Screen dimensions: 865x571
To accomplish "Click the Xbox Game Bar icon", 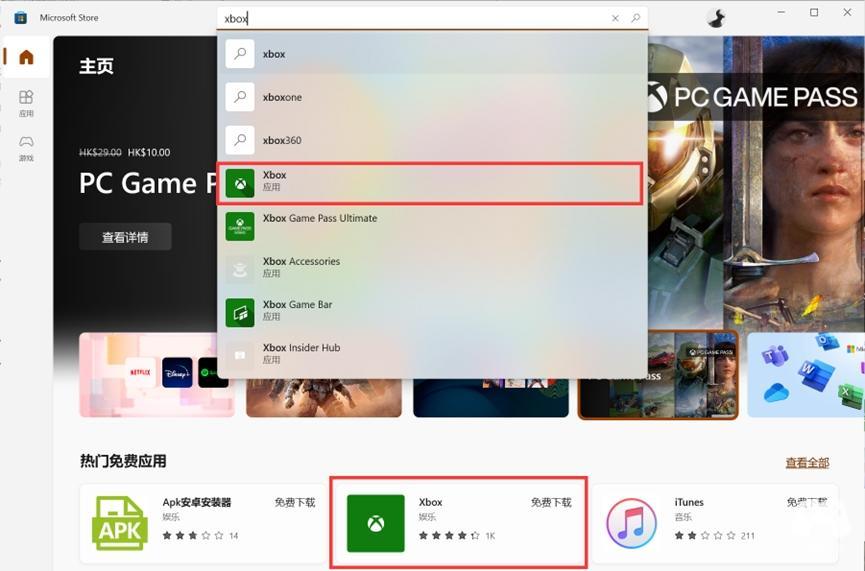I will tap(240, 313).
